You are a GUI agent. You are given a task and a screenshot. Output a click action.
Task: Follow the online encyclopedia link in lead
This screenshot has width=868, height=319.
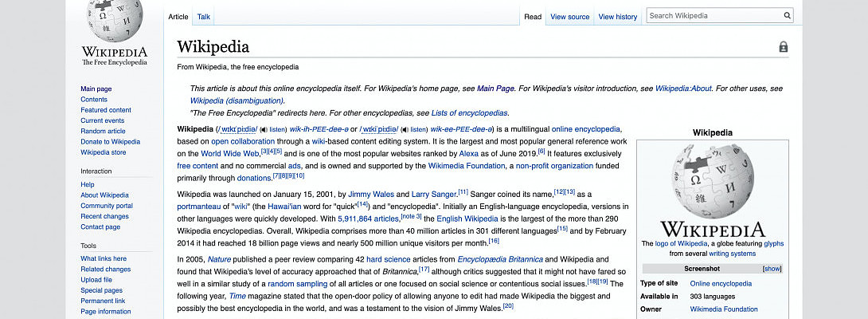pos(585,129)
